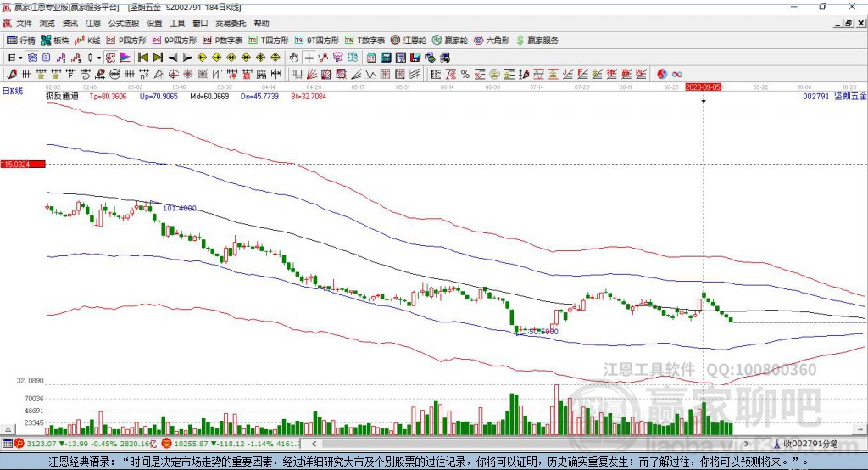
Task: Click the calculator icon in toolbar
Action: 387,57
